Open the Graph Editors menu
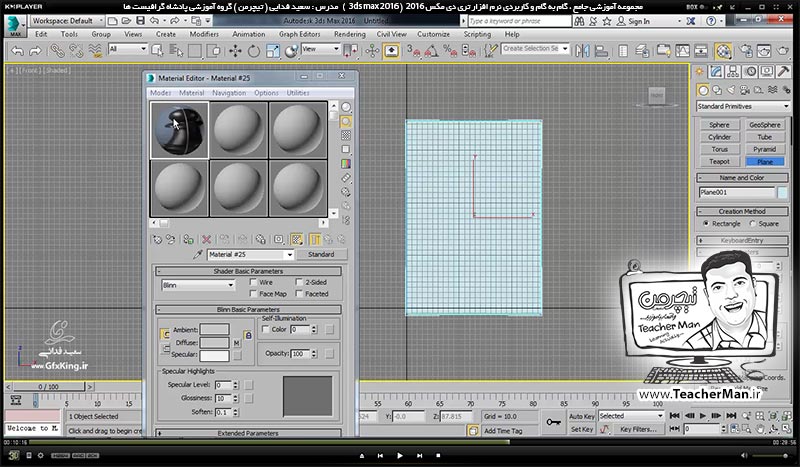Viewport: 800px width, 467px height. click(299, 34)
